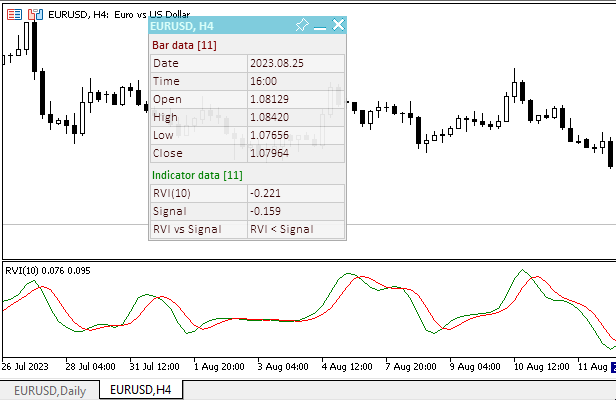The height and width of the screenshot is (400, 616).
Task: Click the EURUSD, H4 panel title bar
Action: [x=222, y=26]
